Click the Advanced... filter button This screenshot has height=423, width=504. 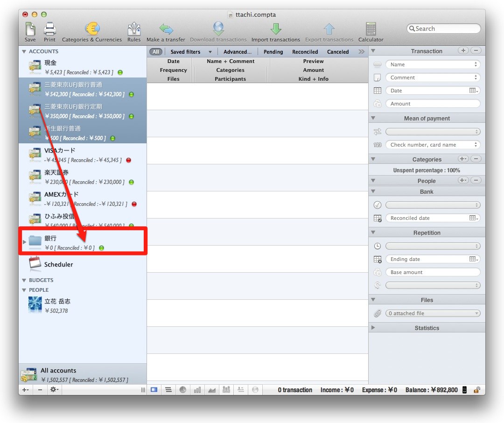coord(237,52)
